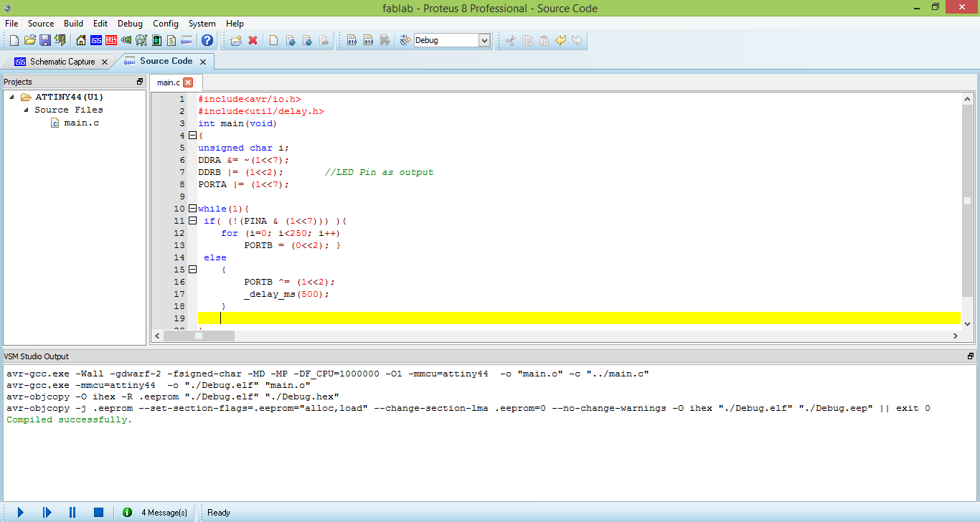Click the copy icon in toolbar
The width and height of the screenshot is (980, 522).
(527, 40)
